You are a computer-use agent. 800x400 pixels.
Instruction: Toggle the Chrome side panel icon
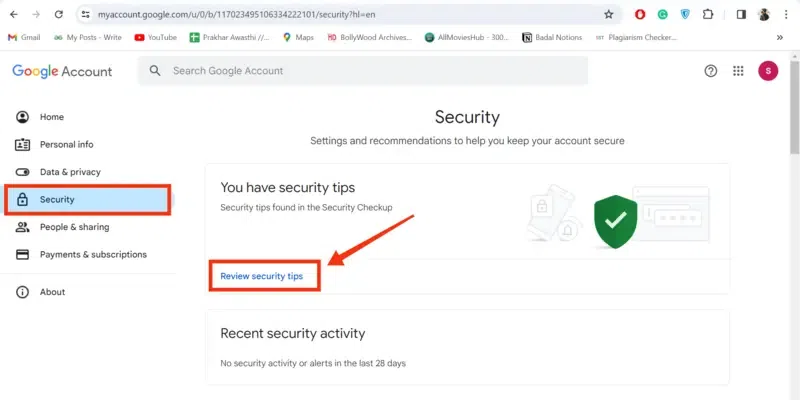pyautogui.click(x=741, y=15)
